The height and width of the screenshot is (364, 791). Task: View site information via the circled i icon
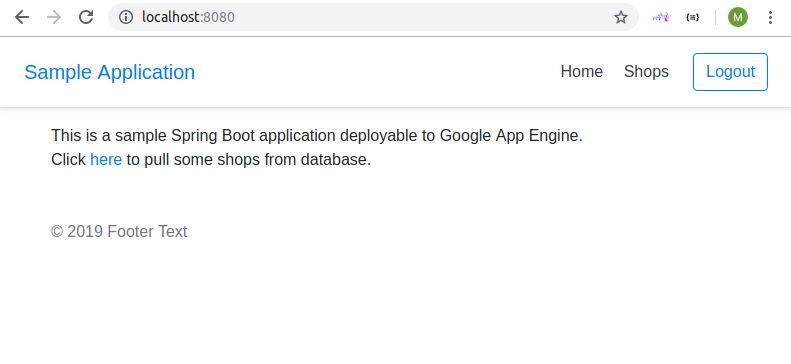(126, 18)
